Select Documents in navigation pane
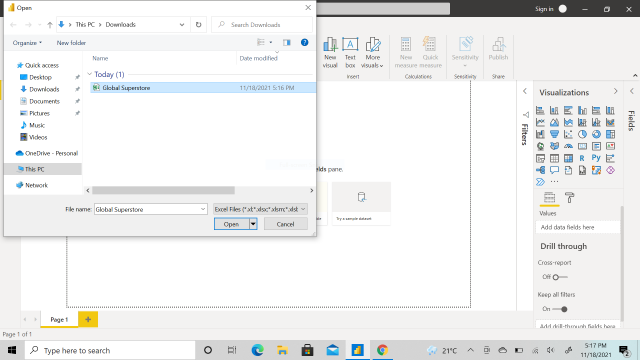Image resolution: width=640 pixels, height=360 pixels. coord(44,101)
